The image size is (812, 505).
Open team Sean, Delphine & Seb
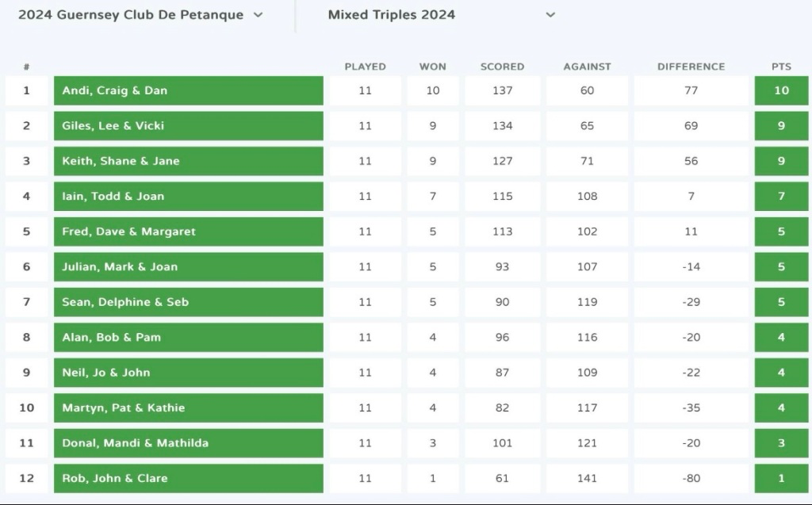point(188,302)
